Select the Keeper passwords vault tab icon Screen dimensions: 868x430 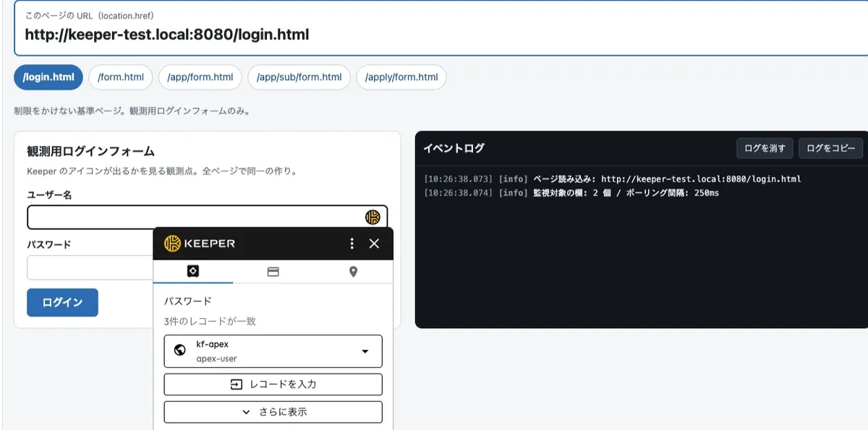click(x=193, y=271)
